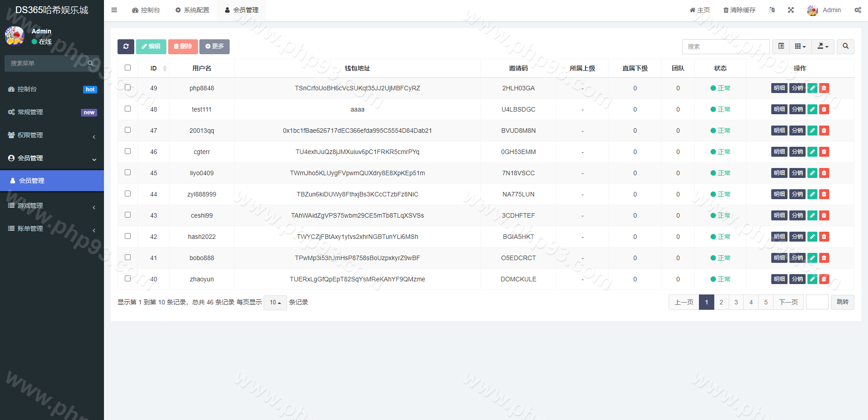Click the refresh table icon button
The width and height of the screenshot is (868, 420).
(x=126, y=47)
